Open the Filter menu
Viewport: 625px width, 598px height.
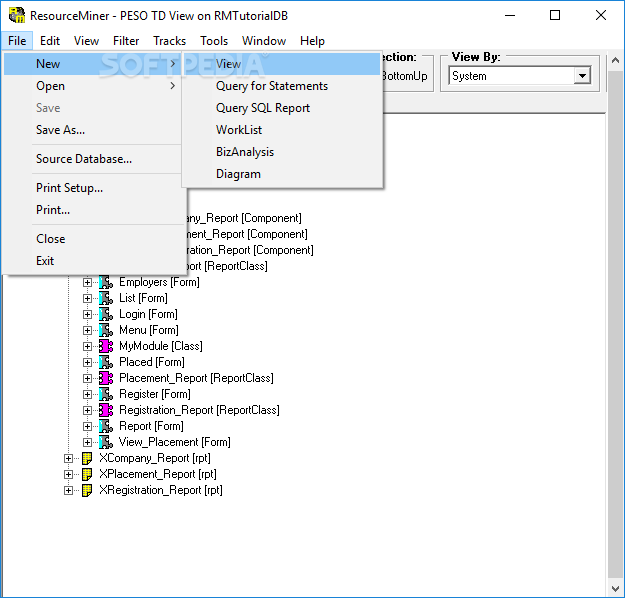[126, 41]
